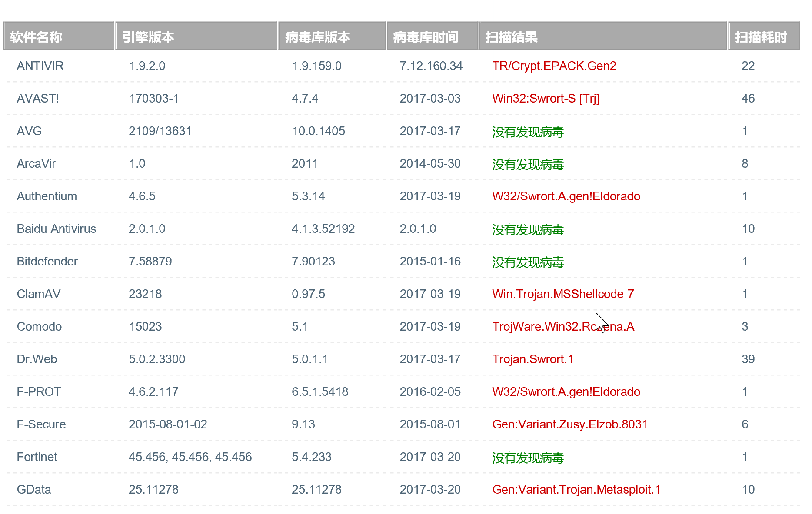This screenshot has height=514, width=812.
Task: Click engine version 4.6.2.117
Action: (x=153, y=392)
